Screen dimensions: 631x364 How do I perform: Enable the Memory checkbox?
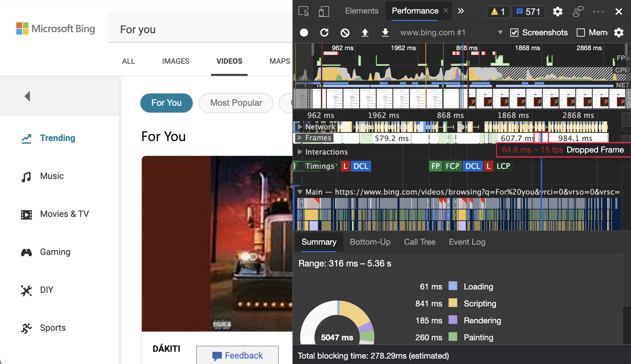pos(581,33)
